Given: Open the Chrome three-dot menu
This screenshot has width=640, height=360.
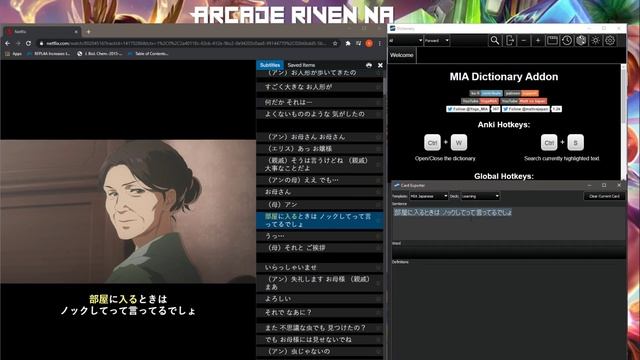Looking at the screenshot, I should [379, 43].
